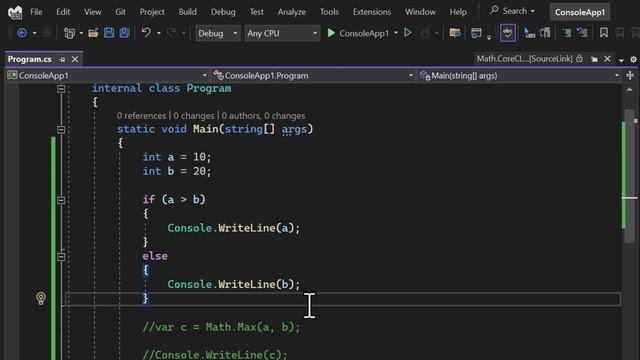
Task: Click the comment selected lines icon
Action: click(x=567, y=33)
